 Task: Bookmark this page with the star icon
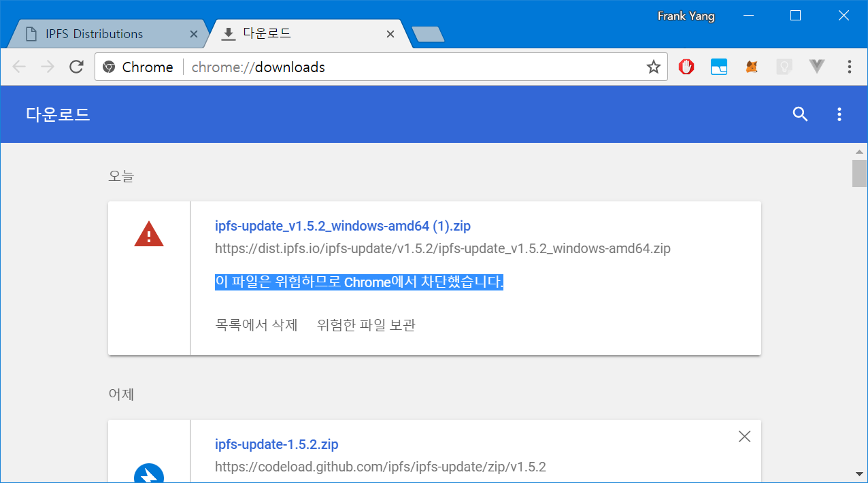click(x=654, y=67)
